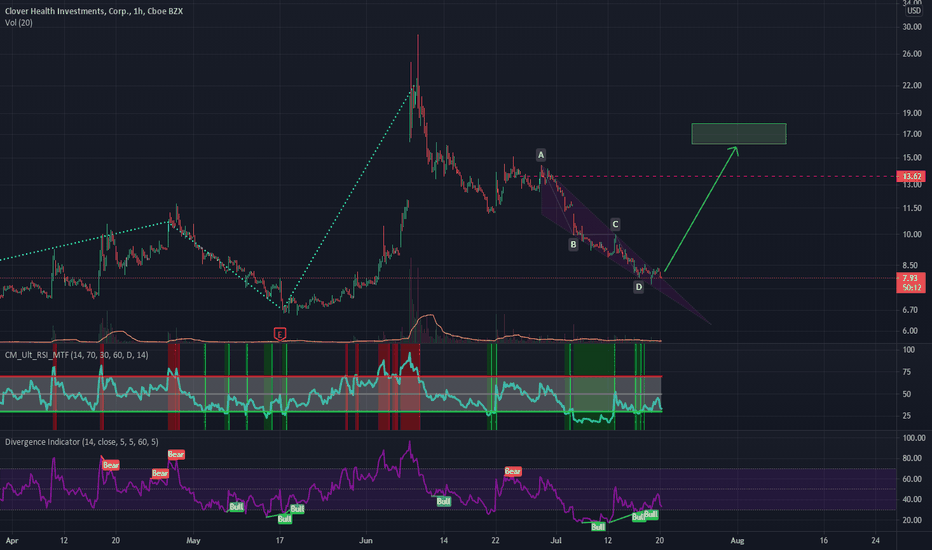This screenshot has height=550, width=932.
Task: Click the 14 date label on time axis
Action: point(443,540)
